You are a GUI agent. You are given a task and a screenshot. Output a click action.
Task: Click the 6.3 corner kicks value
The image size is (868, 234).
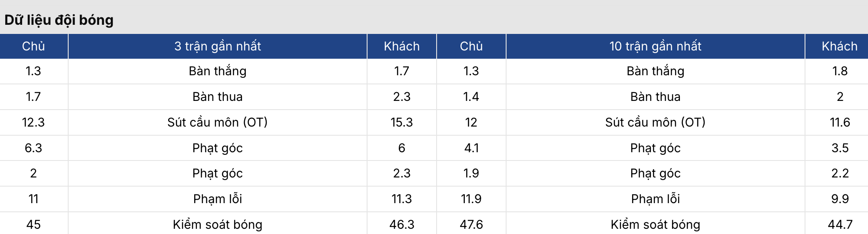(33, 148)
